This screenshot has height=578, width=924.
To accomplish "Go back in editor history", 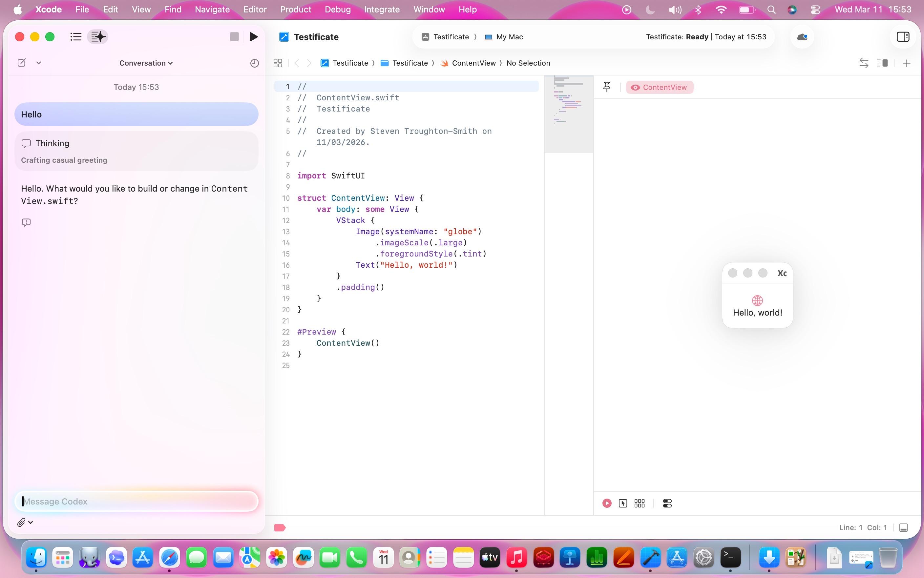I will (x=297, y=63).
